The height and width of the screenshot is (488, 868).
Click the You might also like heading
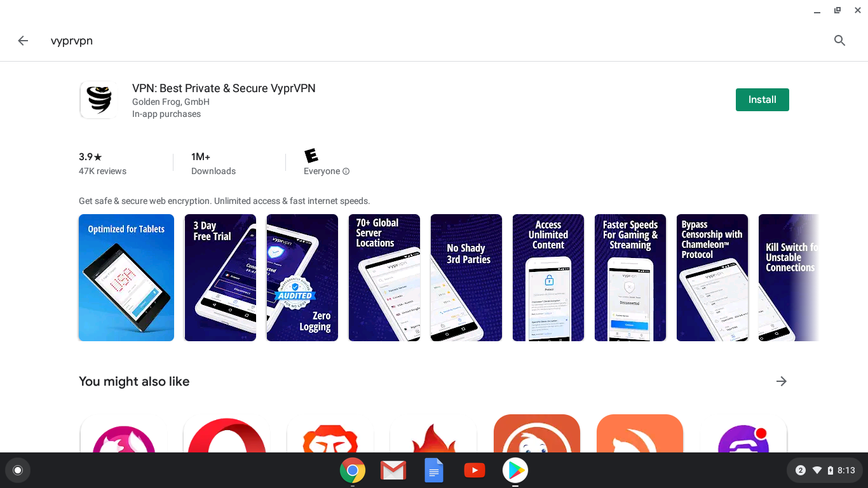coord(134,381)
